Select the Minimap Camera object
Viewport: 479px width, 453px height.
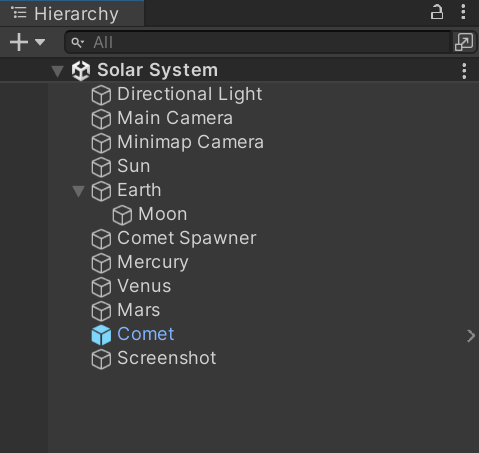click(190, 142)
